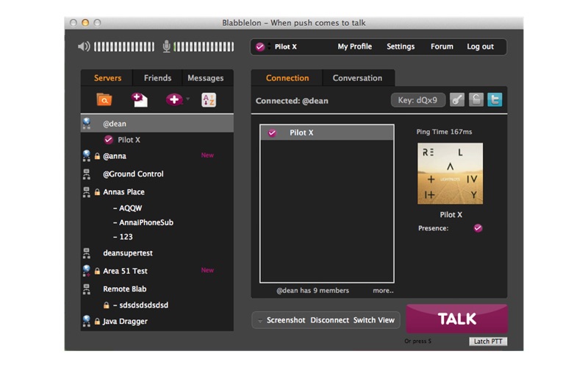Screen dimensions: 588x368
Task: Click the presence check icon beside Pilot X in top bar
Action: pos(260,46)
